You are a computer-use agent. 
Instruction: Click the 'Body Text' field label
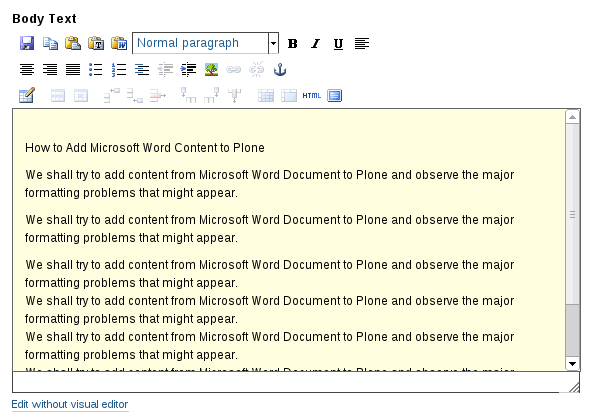[x=44, y=19]
